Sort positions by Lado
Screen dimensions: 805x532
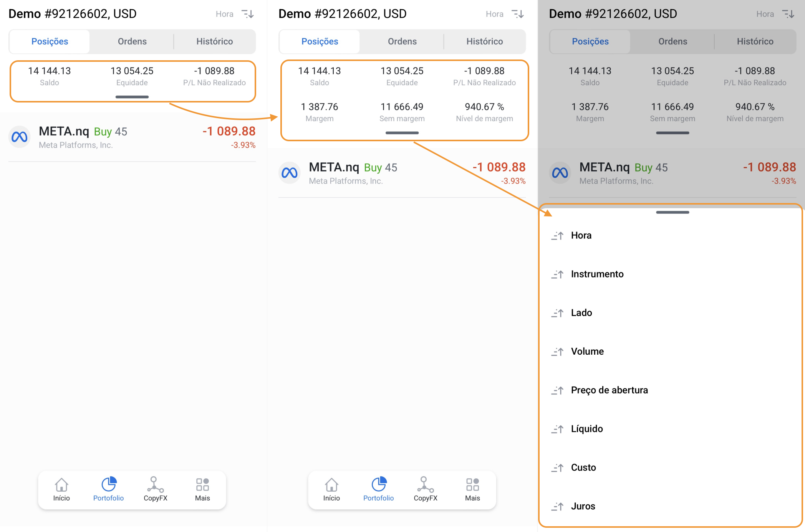581,313
